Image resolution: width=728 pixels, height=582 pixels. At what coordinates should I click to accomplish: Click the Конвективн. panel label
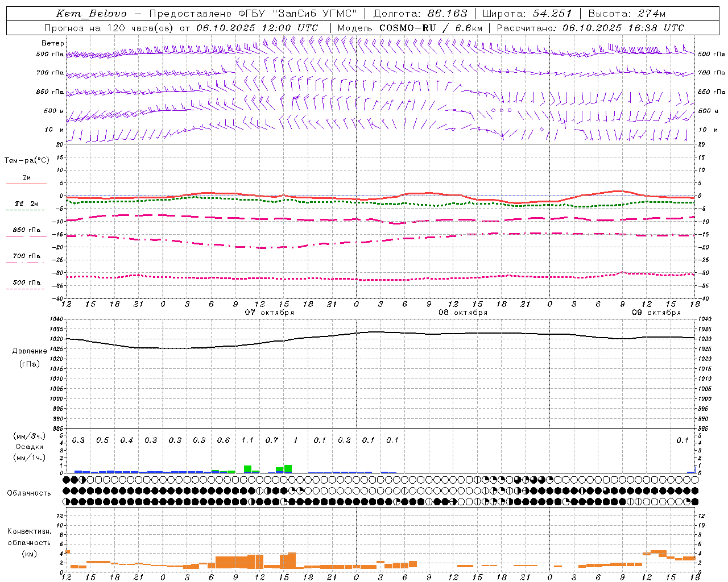coord(29,531)
